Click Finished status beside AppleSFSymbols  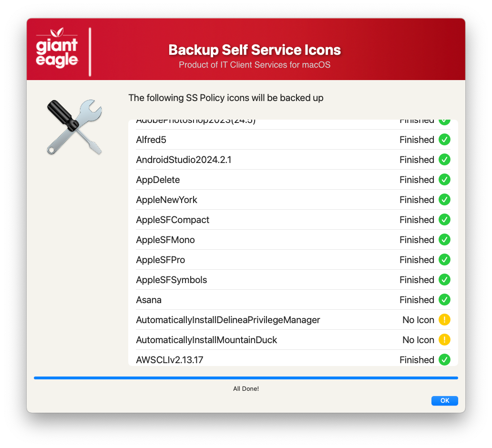417,280
